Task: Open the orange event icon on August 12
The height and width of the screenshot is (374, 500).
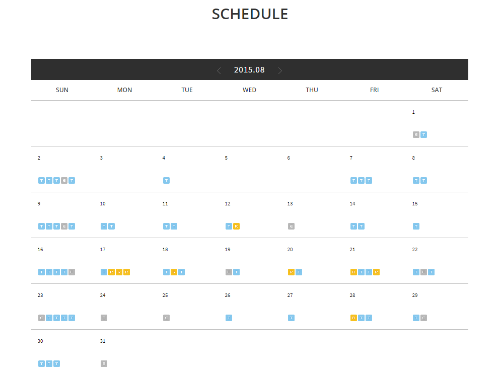Action: (236, 226)
